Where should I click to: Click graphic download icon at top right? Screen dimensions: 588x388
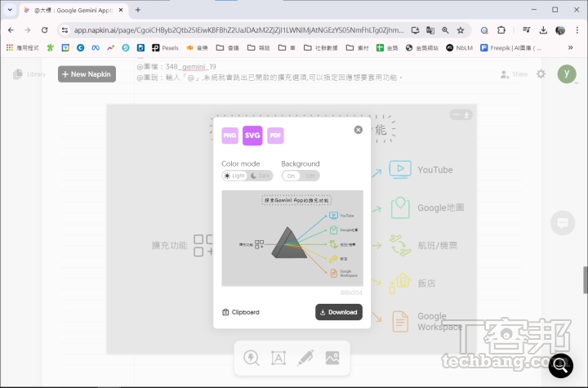[x=466, y=114]
